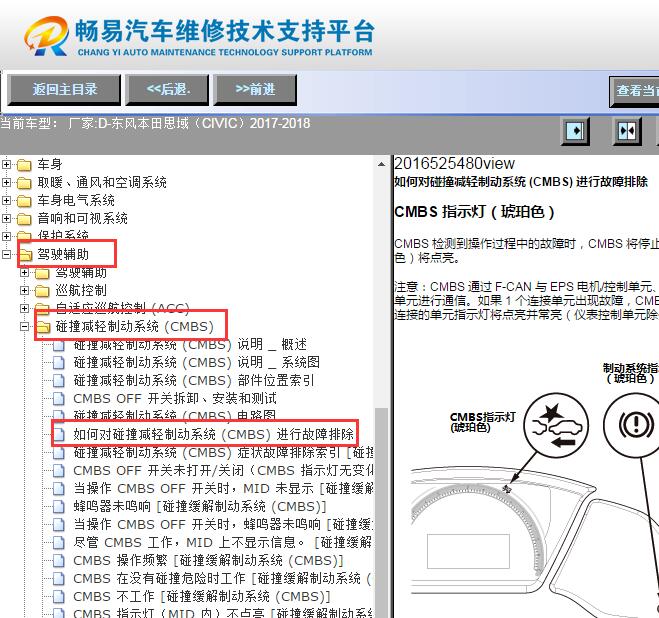Click the 车身电气系统 folder icon
This screenshot has width=659, height=618.
[24, 201]
